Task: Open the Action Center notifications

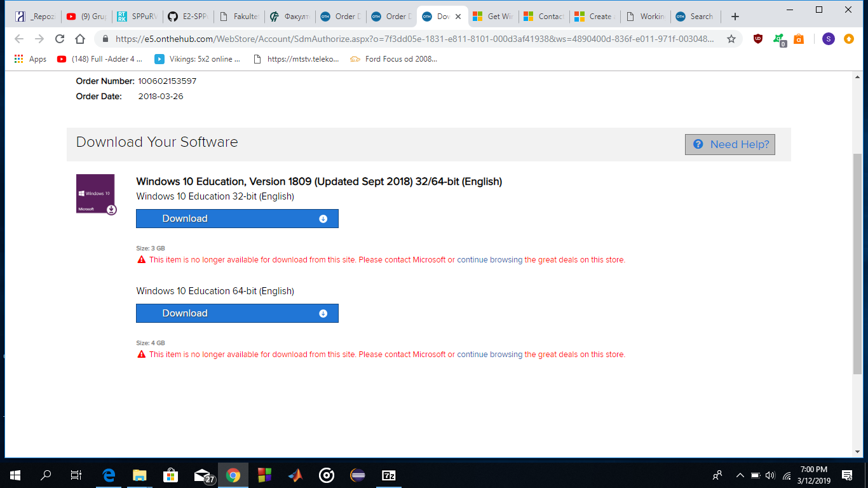Action: click(x=847, y=475)
